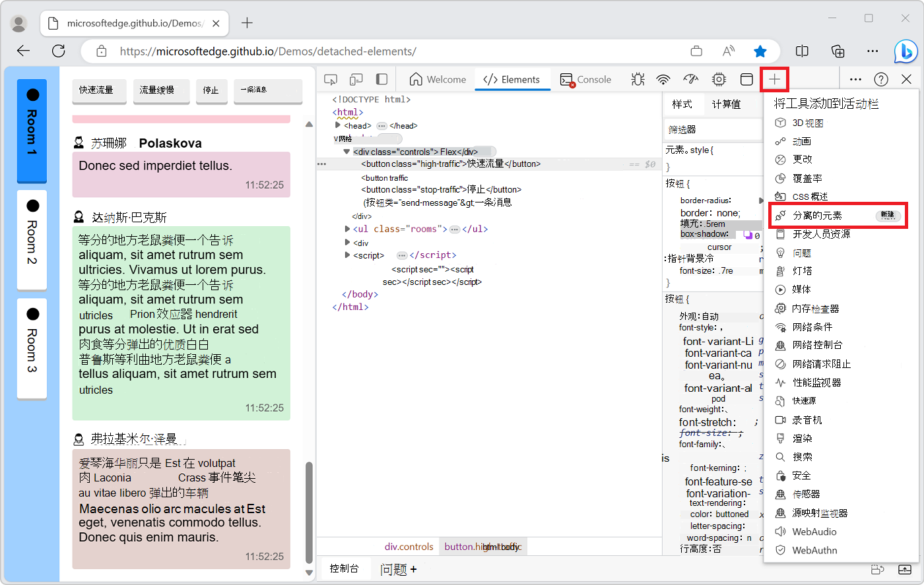
Task: Expand the ul class rooms node
Action: pos(347,229)
